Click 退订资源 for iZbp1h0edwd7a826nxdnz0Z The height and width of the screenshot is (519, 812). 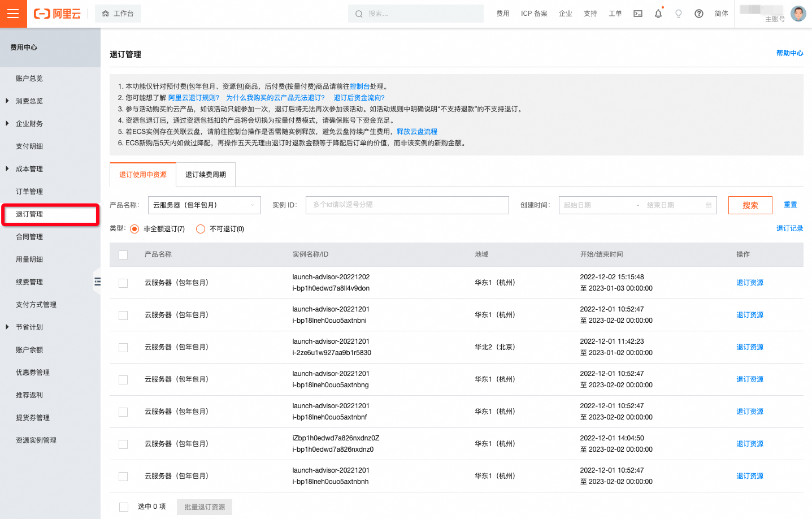click(x=750, y=444)
